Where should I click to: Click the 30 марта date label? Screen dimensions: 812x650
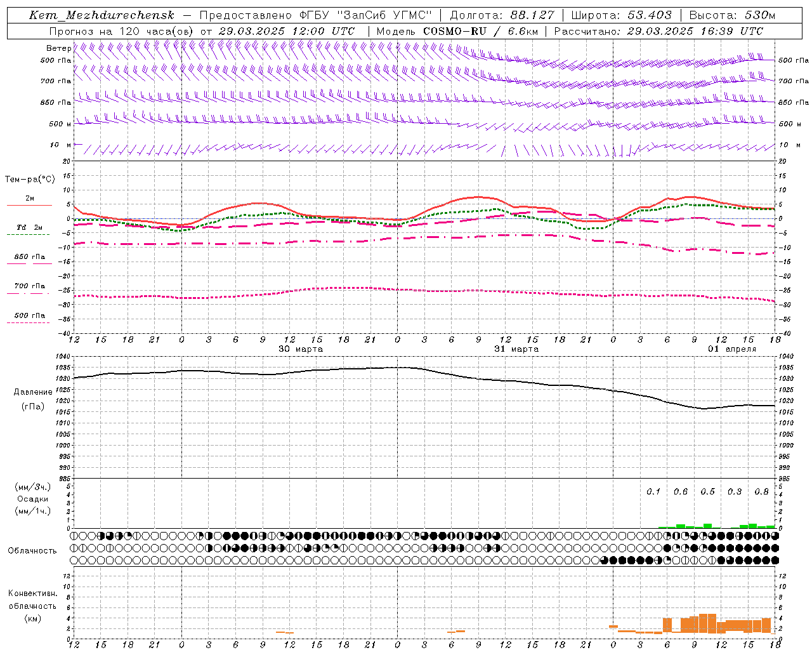301,349
